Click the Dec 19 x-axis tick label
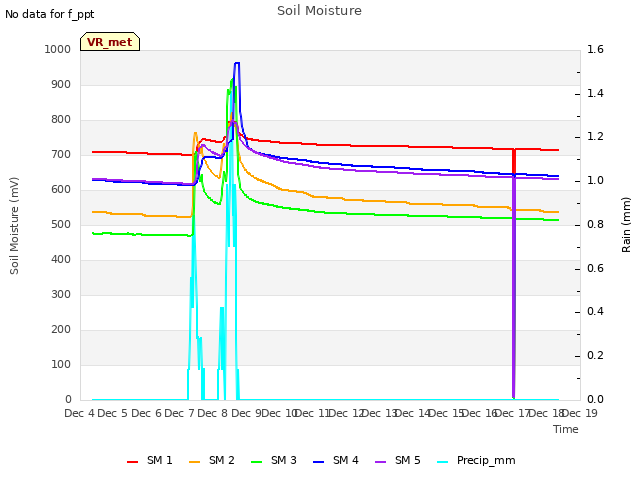The image size is (640, 480). [x=580, y=413]
